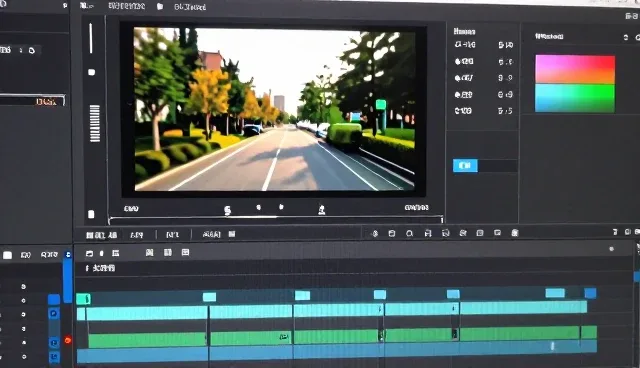Click the eighth icon in the tools row
Viewport: 640px width, 368px height.
pyautogui.click(x=497, y=233)
